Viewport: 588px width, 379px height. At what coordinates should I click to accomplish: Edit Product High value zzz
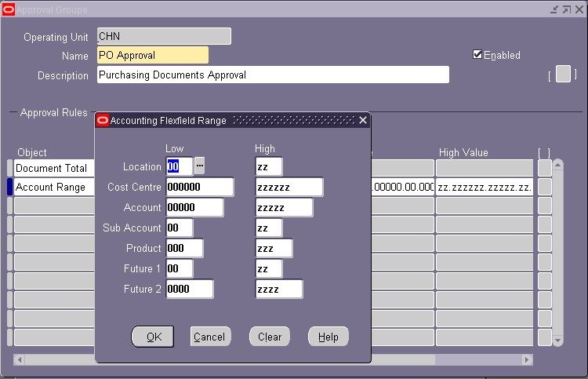(274, 248)
